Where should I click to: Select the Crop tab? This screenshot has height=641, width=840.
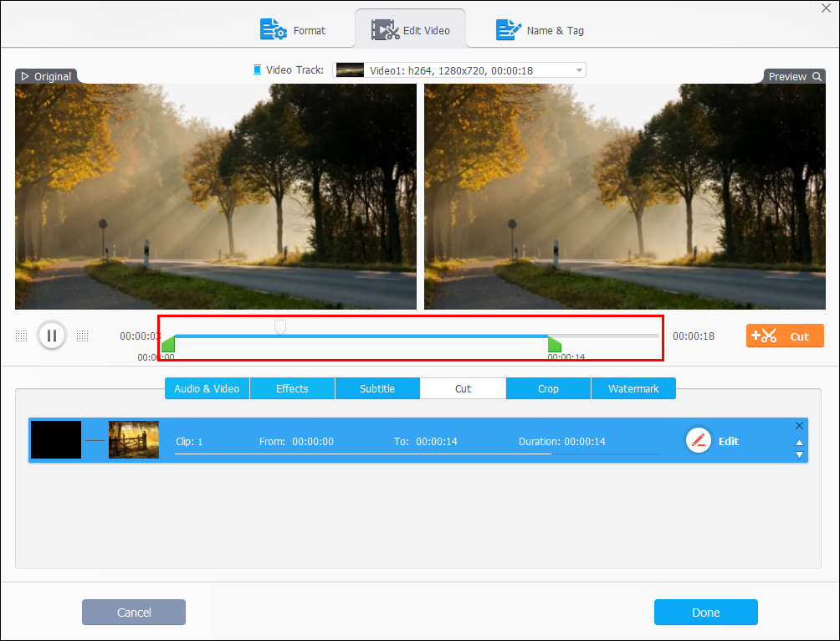pos(548,388)
